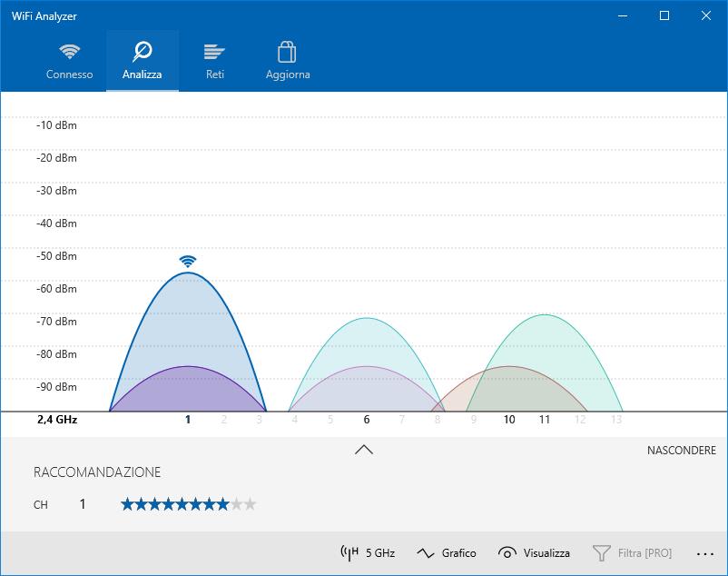The width and height of the screenshot is (728, 576).
Task: Switch to the Reti tab
Action: pos(214,61)
